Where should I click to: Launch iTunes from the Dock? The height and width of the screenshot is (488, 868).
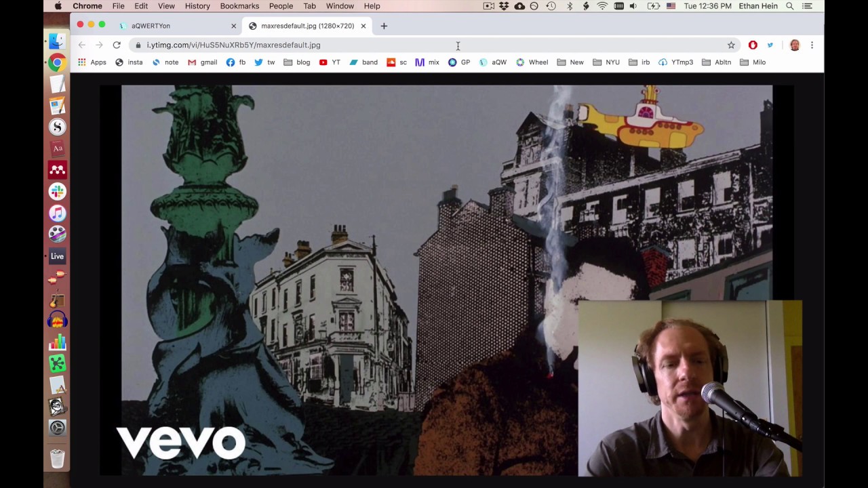[57, 213]
